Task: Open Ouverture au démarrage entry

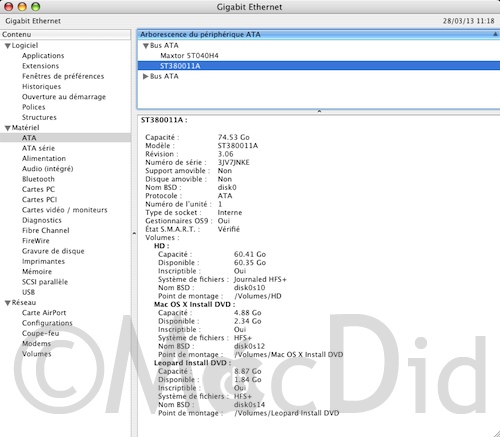Action: [64, 97]
